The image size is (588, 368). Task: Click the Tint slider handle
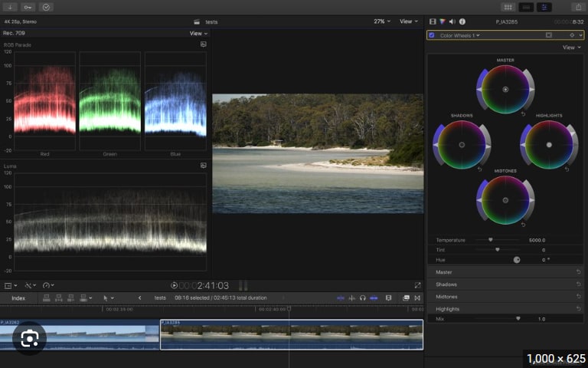497,249
